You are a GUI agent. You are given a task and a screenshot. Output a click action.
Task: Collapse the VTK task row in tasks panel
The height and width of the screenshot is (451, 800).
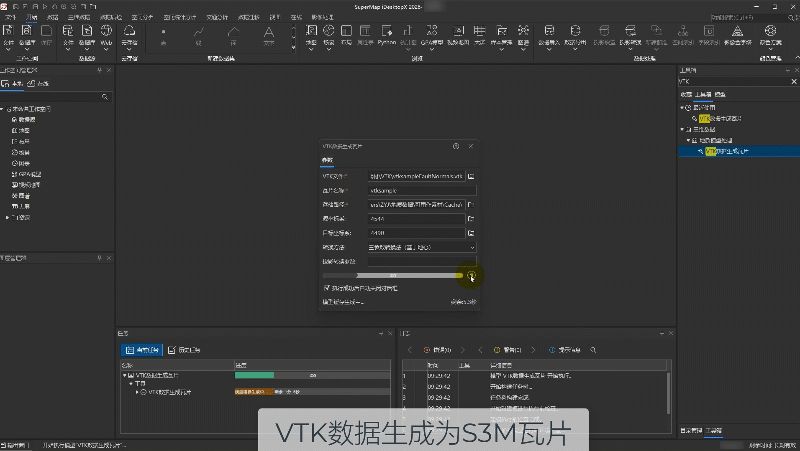tap(124, 375)
